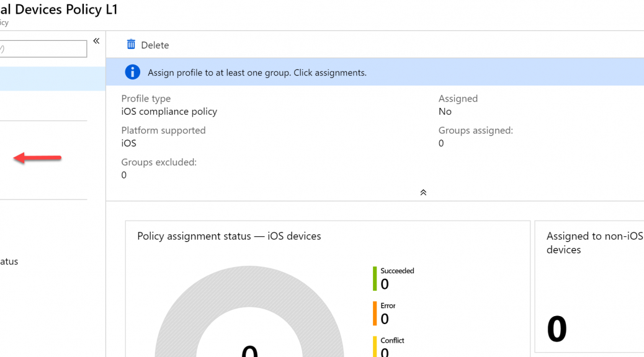Click the 'Error' legend label

pyautogui.click(x=388, y=306)
